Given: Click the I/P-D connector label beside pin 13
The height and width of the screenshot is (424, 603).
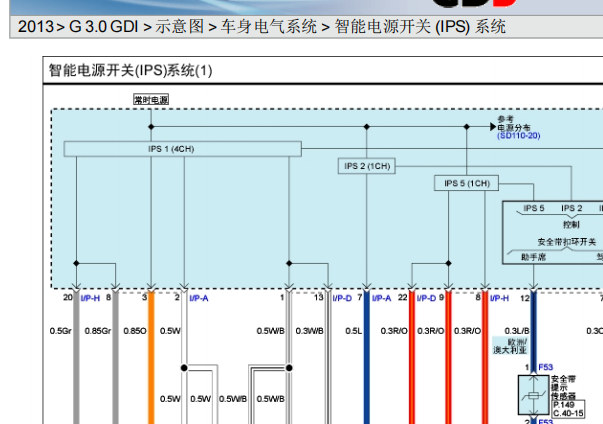Looking at the screenshot, I should pyautogui.click(x=342, y=298).
